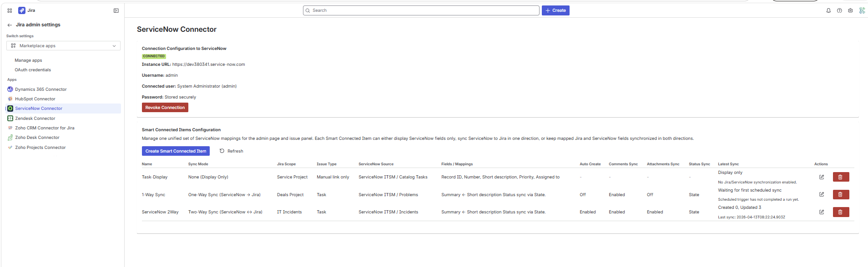The width and height of the screenshot is (868, 267).
Task: Click Waiting for first scheduled sync text
Action: coord(750,190)
